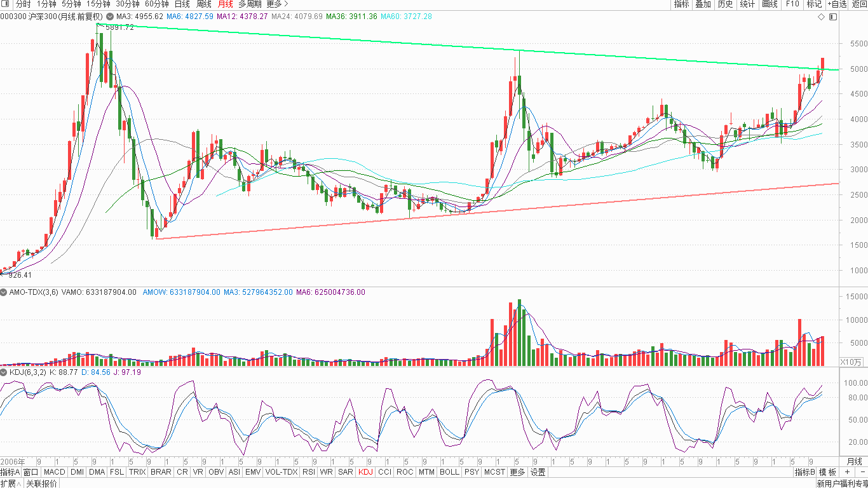Switch to 日线 daily chart
Image resolution: width=868 pixels, height=488 pixels.
pos(182,4)
